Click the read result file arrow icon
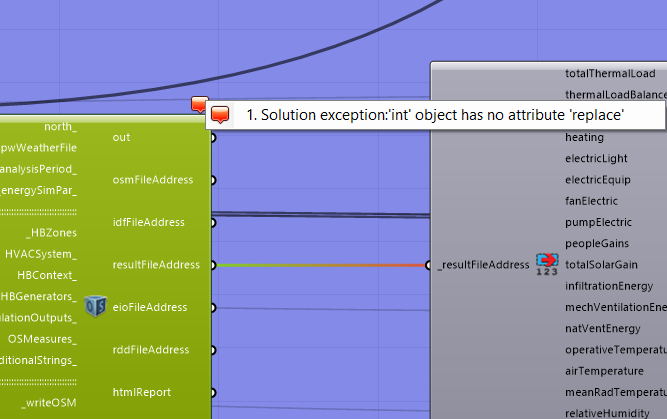Image resolution: width=667 pixels, height=419 pixels. 547,264
